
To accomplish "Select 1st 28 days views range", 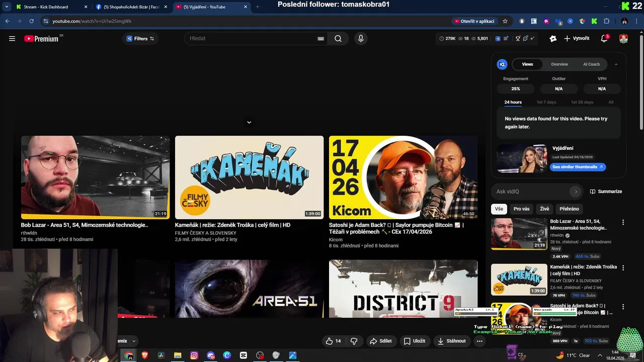I will pos(582,102).
